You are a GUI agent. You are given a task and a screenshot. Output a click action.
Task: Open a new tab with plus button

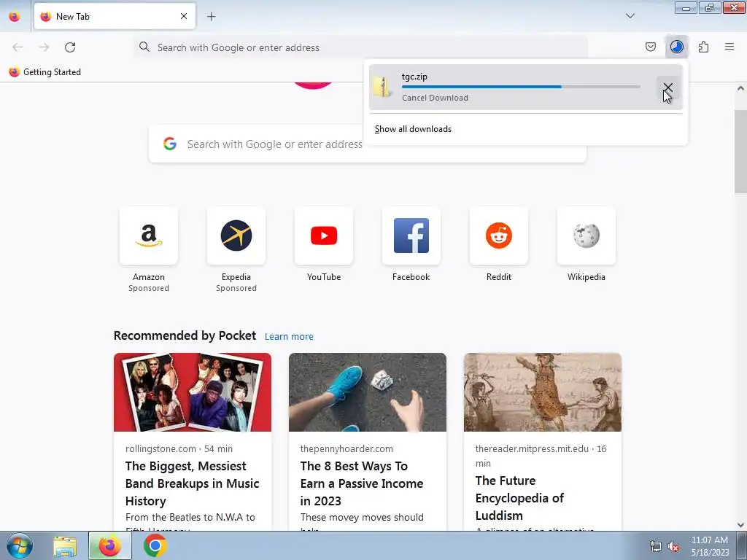click(211, 17)
